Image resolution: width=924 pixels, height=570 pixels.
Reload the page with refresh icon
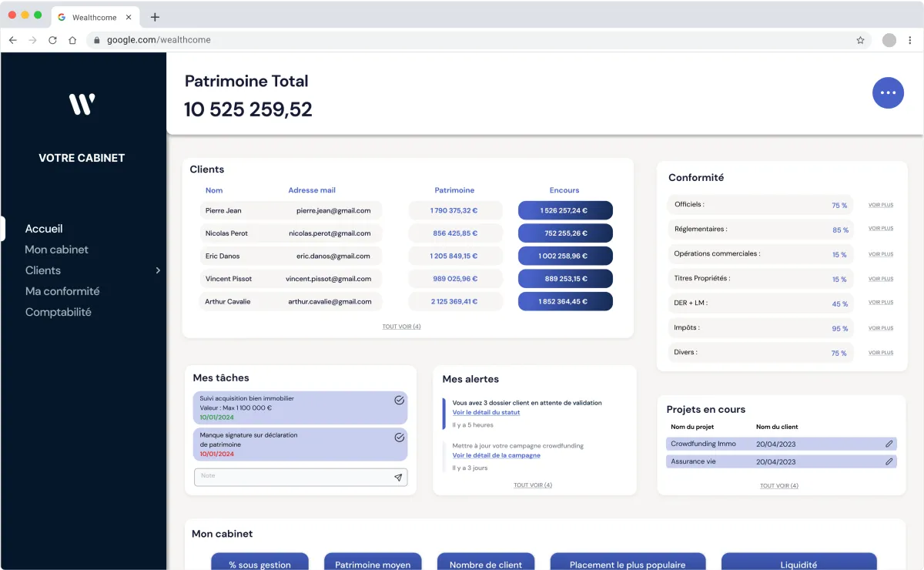52,40
